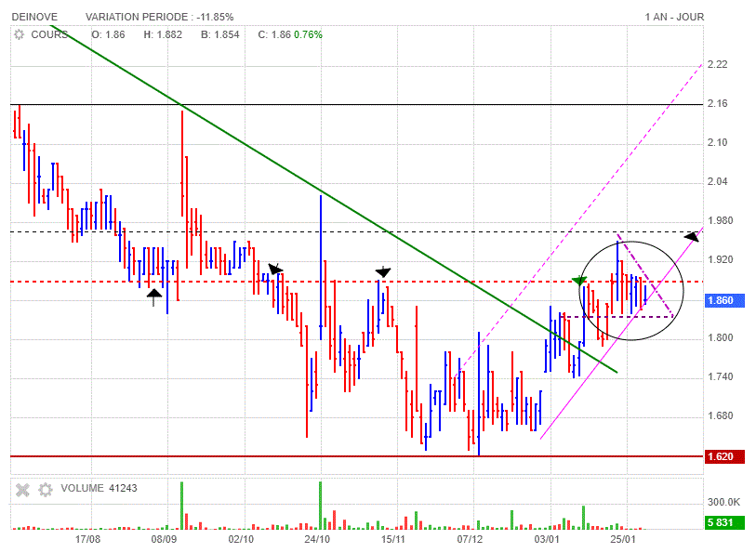
Task: Select the low value B: 1.854
Action: tap(220, 34)
